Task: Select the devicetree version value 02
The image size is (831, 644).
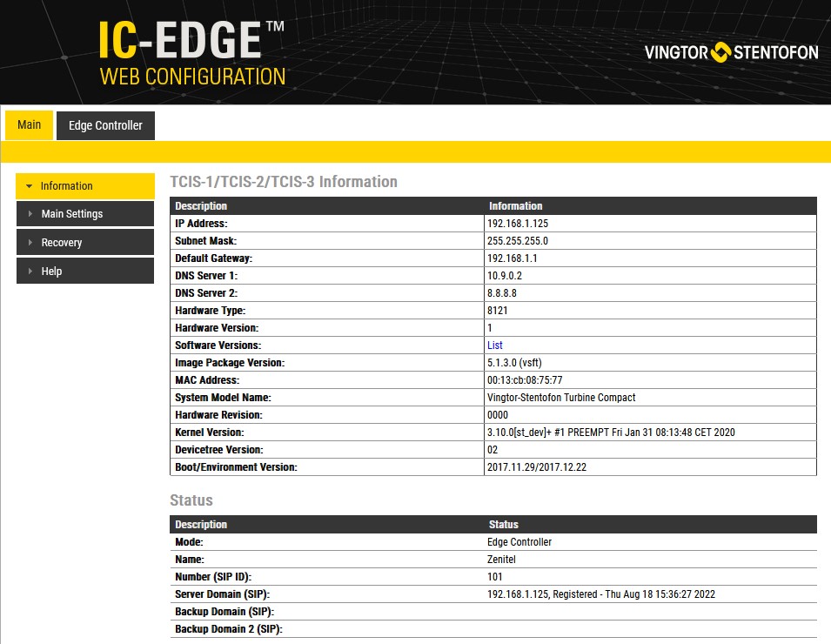Action: [x=493, y=449]
